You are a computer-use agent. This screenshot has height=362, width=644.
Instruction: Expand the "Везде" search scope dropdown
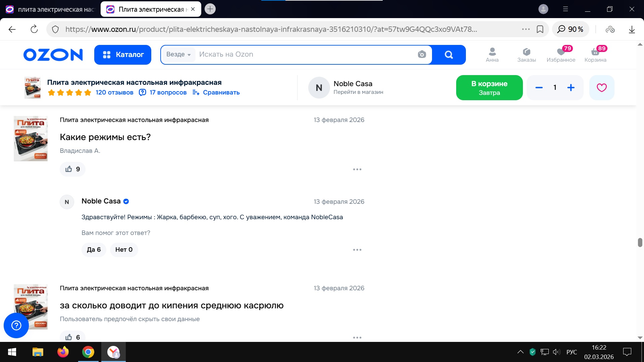click(178, 54)
